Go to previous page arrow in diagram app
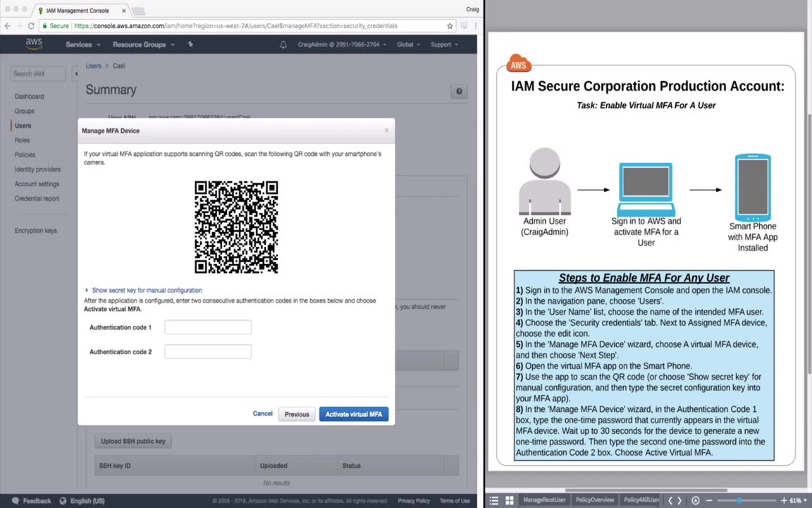 tap(670, 500)
